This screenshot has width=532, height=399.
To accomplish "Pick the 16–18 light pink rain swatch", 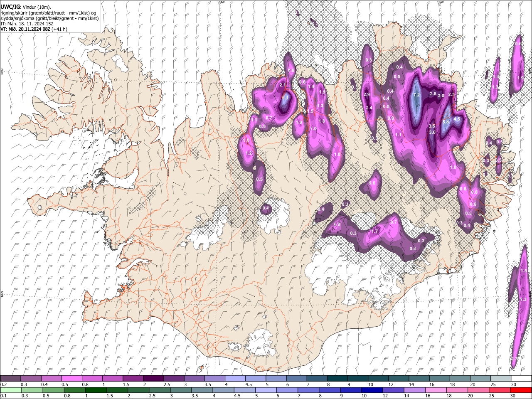I will pyautogui.click(x=436, y=390).
